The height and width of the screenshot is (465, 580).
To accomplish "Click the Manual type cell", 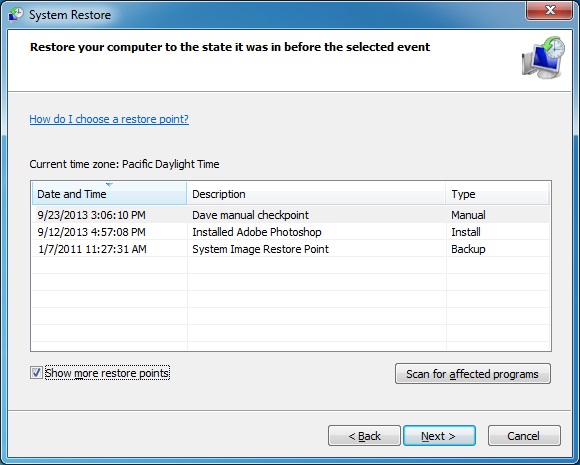I will click(x=468, y=215).
